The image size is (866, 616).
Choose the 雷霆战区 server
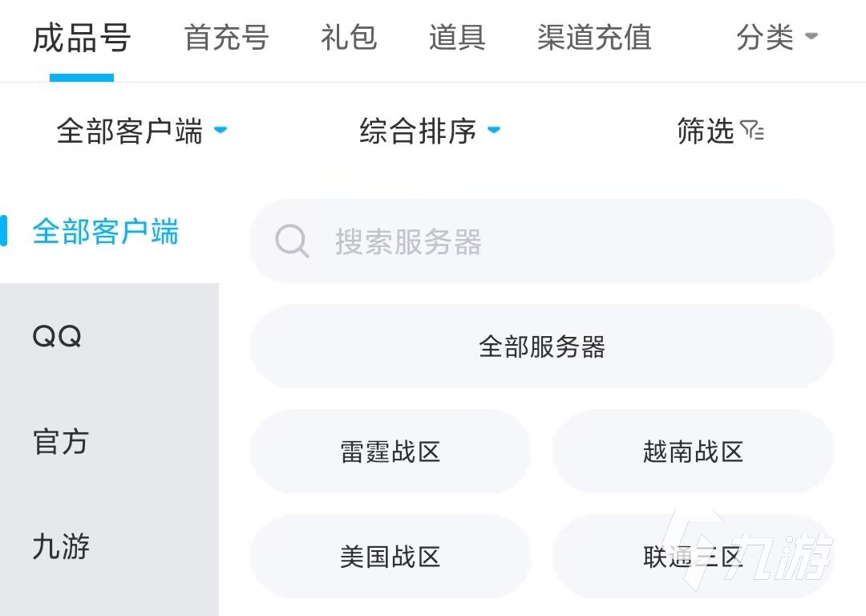pos(391,452)
